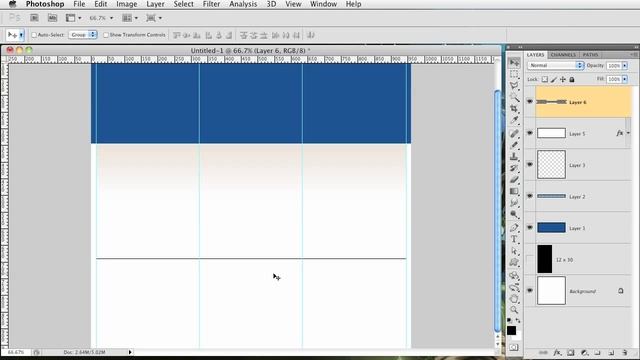Select the Eyedropper tool

point(514,120)
